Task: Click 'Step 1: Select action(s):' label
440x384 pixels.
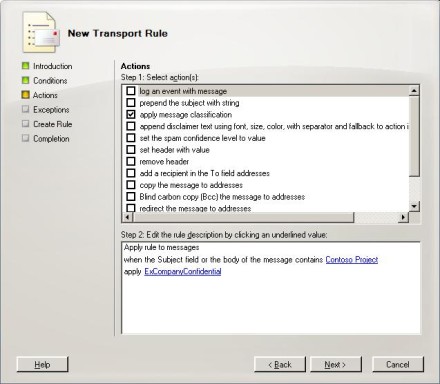Action: [x=159, y=77]
